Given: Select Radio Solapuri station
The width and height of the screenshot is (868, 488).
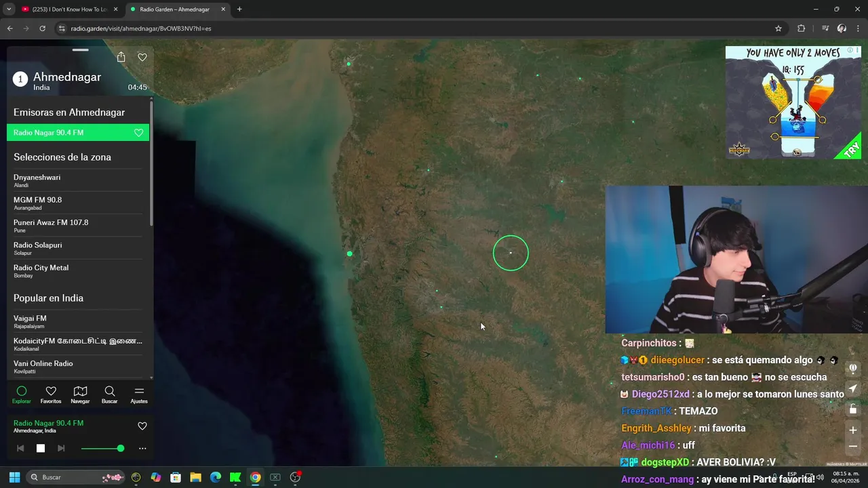Looking at the screenshot, I should [x=78, y=248].
